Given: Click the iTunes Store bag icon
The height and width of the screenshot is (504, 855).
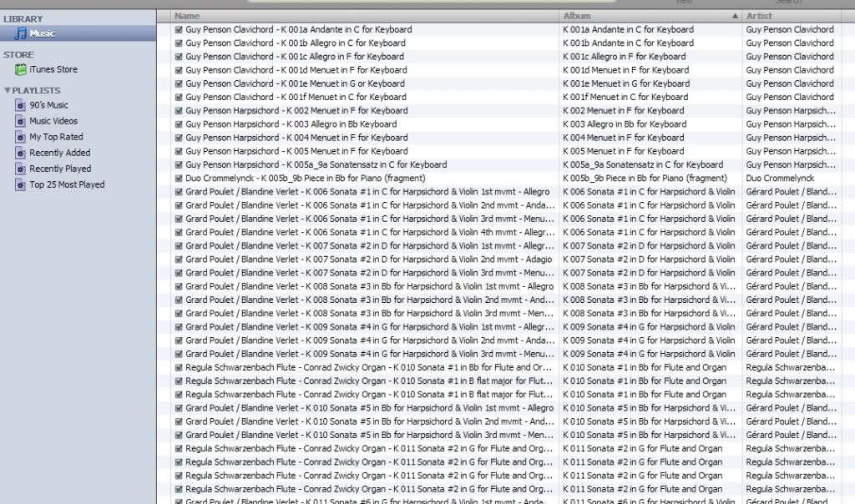Looking at the screenshot, I should pos(21,70).
